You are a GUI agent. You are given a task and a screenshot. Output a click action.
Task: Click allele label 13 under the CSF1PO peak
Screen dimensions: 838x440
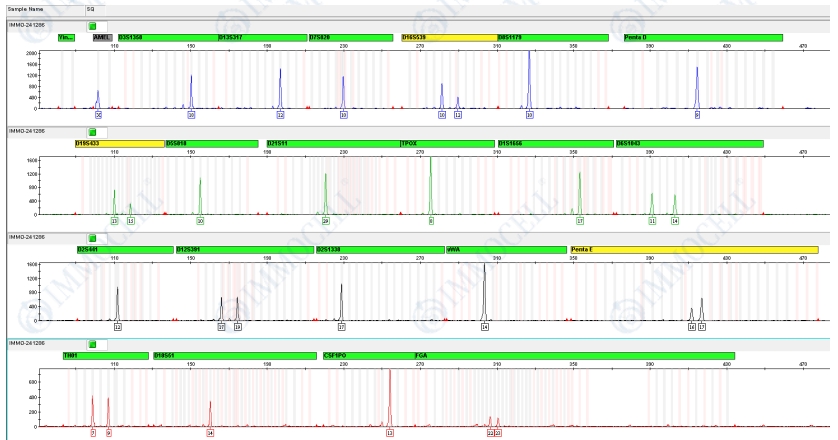coord(390,433)
